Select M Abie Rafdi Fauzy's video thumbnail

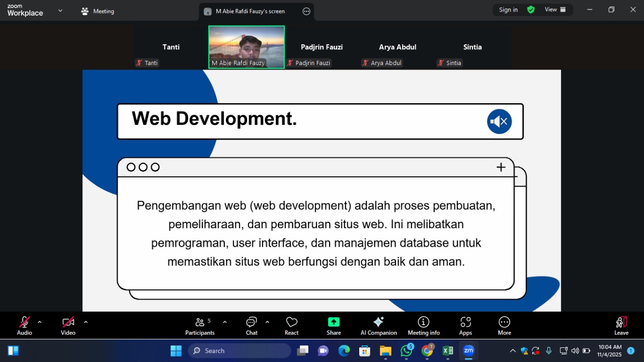(247, 47)
